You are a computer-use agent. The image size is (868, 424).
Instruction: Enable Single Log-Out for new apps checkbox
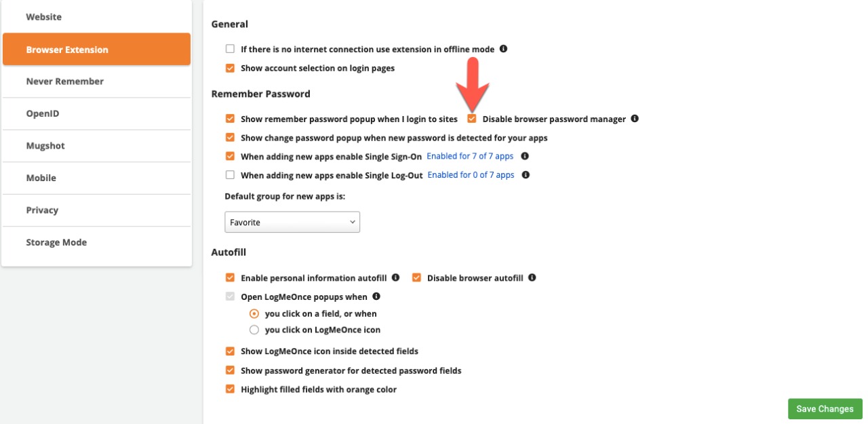[x=230, y=175]
